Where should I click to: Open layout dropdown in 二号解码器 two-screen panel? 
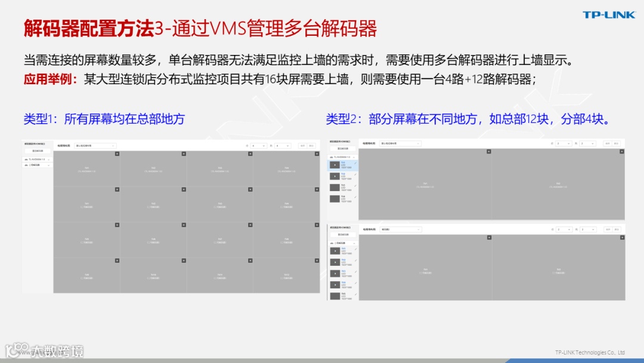[x=401, y=229]
